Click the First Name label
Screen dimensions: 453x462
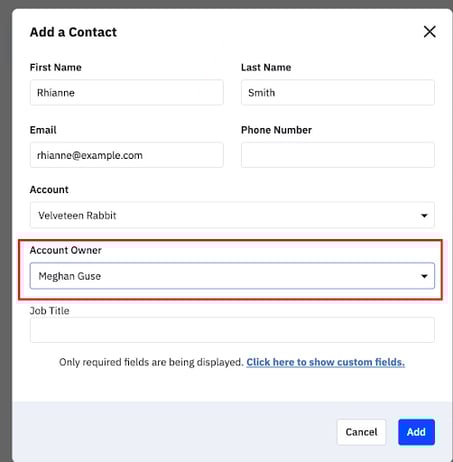56,67
